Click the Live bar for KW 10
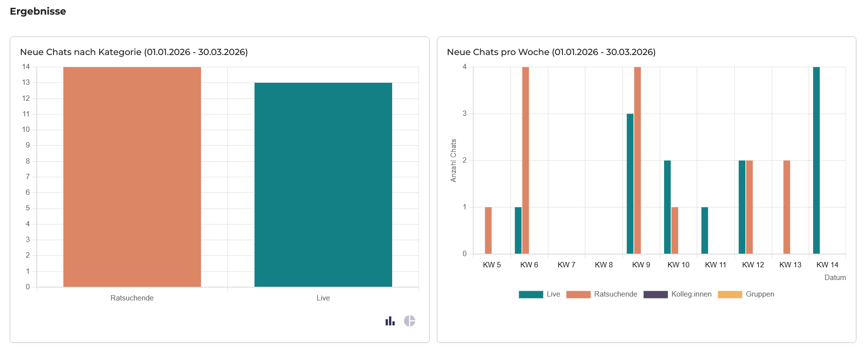Viewport: 868px width, 354px height. pyautogui.click(x=667, y=207)
